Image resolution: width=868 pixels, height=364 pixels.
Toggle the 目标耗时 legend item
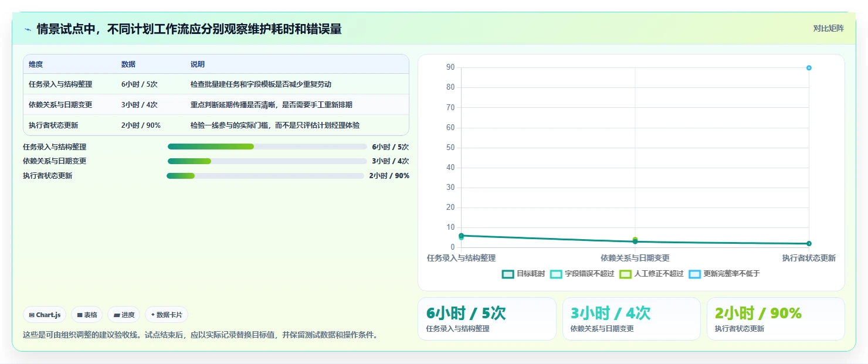tap(524, 274)
